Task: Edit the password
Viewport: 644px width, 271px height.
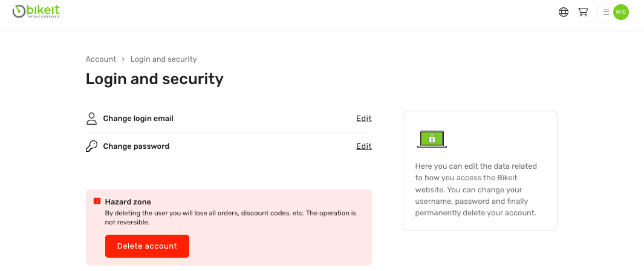Action: [x=364, y=146]
